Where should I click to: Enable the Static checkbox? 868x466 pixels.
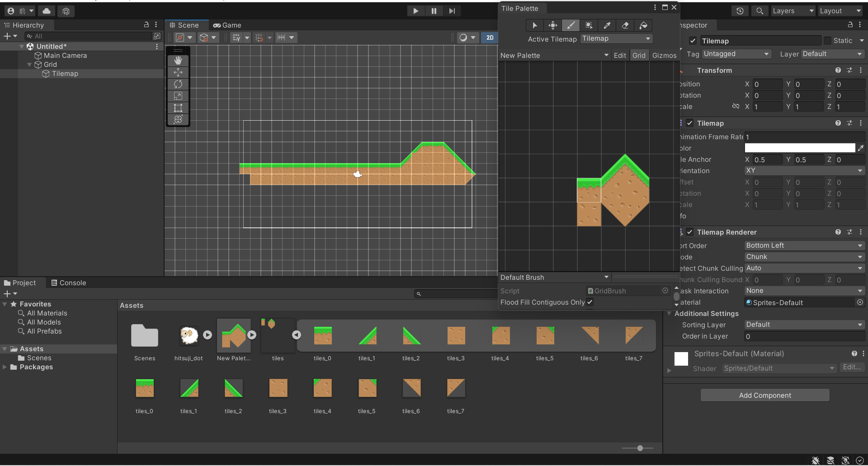pos(827,41)
